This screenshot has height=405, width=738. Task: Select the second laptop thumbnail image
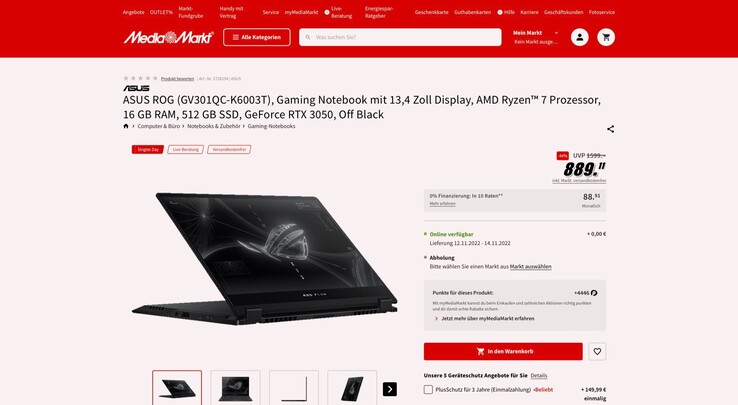235,388
